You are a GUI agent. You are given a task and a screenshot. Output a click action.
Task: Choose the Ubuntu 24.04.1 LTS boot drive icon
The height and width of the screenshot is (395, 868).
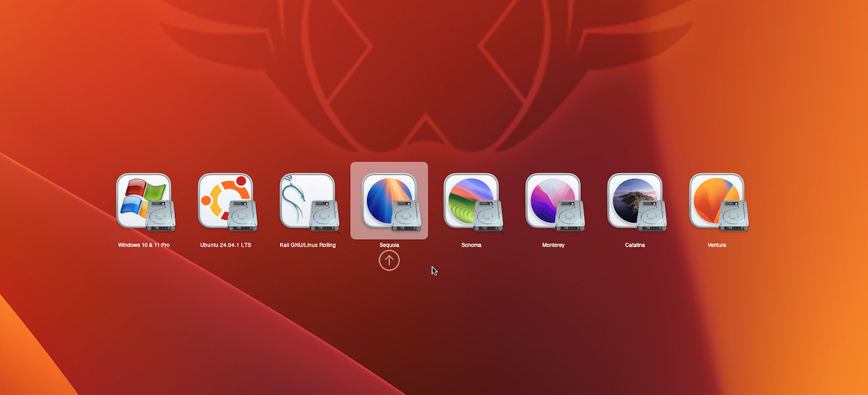[x=227, y=202]
